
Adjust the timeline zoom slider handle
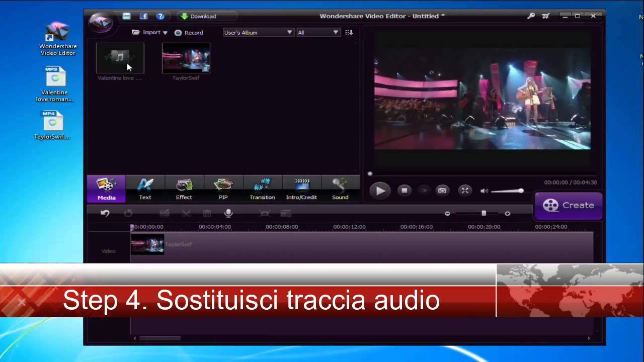coord(484,214)
